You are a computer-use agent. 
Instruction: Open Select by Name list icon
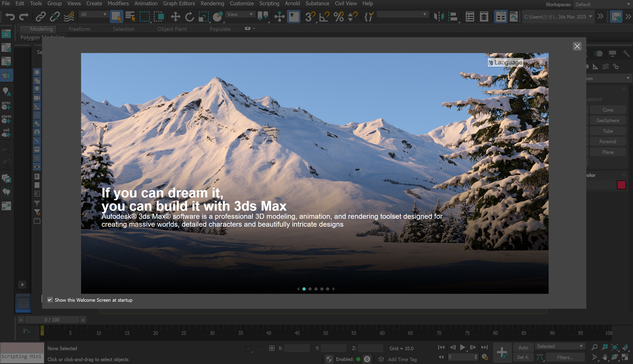130,17
